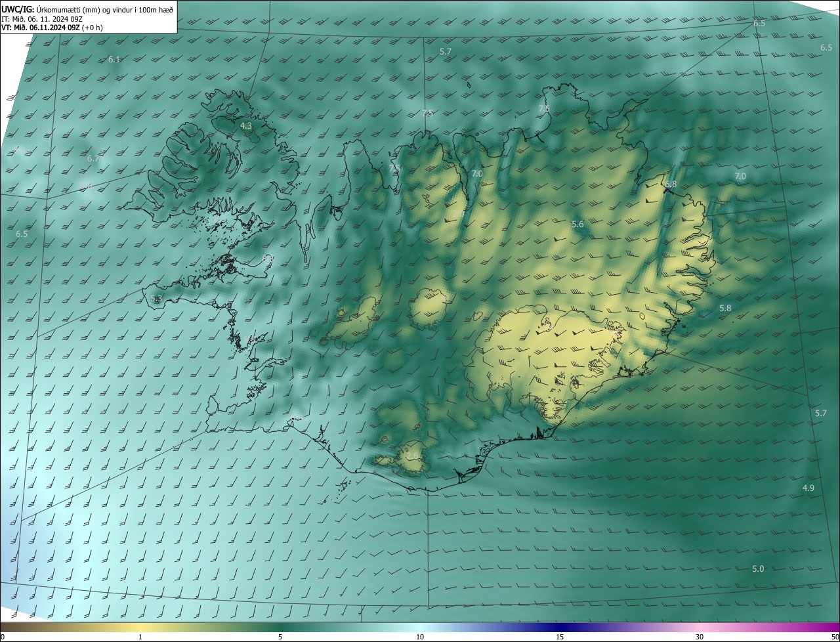
Task: Click the map value label 6.1
Action: pyautogui.click(x=114, y=60)
